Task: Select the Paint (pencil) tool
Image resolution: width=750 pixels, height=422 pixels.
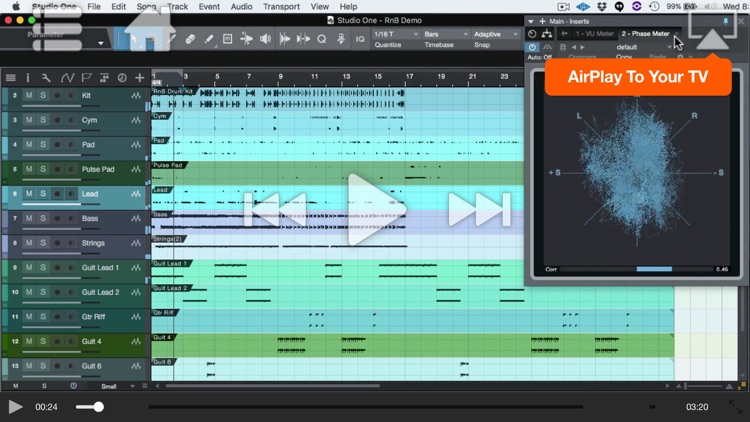Action: [x=209, y=39]
